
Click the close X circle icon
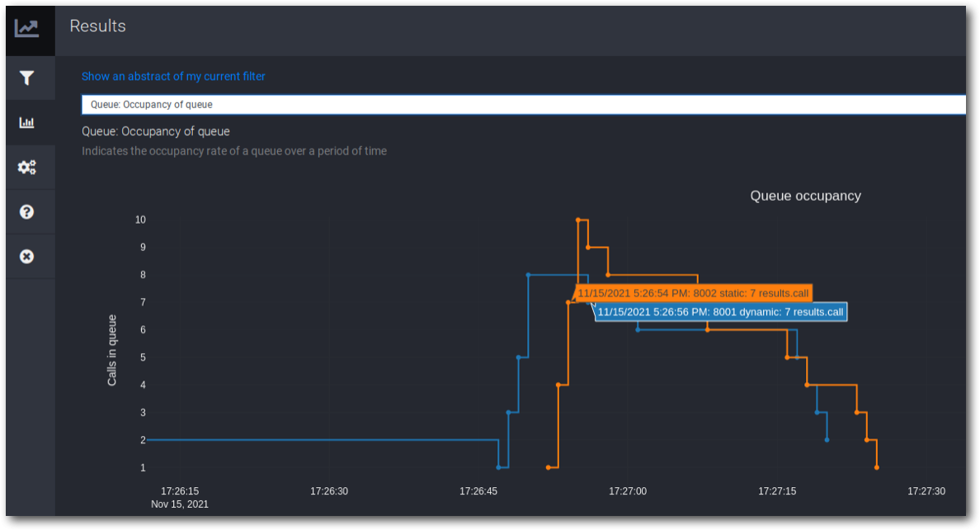(27, 256)
